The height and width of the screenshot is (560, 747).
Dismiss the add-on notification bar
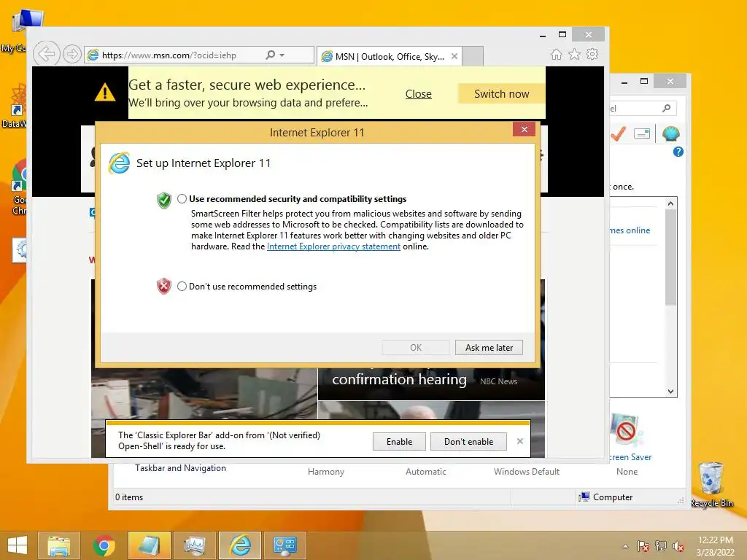[519, 441]
